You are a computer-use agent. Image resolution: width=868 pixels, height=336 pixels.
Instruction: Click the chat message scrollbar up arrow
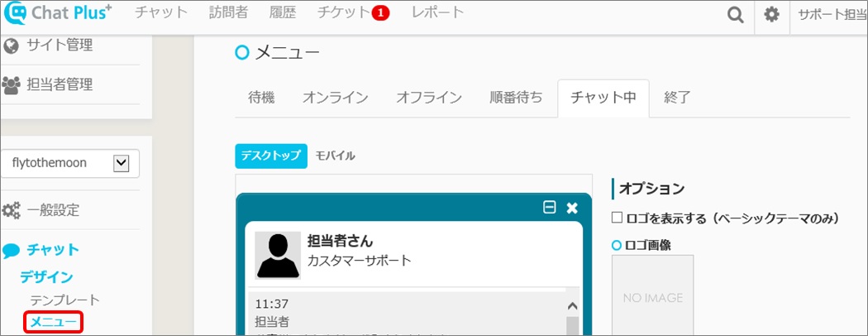573,305
